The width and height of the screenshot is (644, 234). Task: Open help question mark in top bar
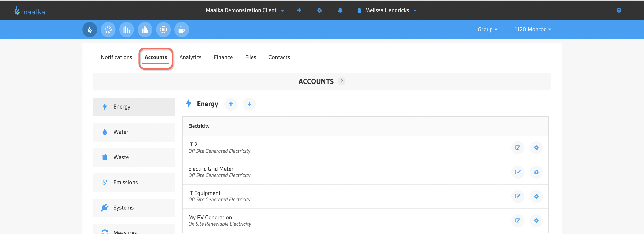tap(619, 10)
